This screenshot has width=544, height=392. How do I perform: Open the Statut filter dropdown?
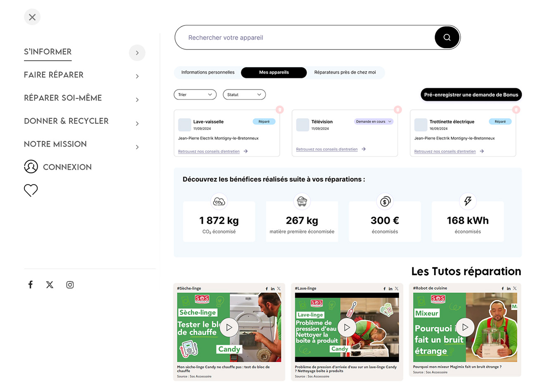[x=244, y=94]
